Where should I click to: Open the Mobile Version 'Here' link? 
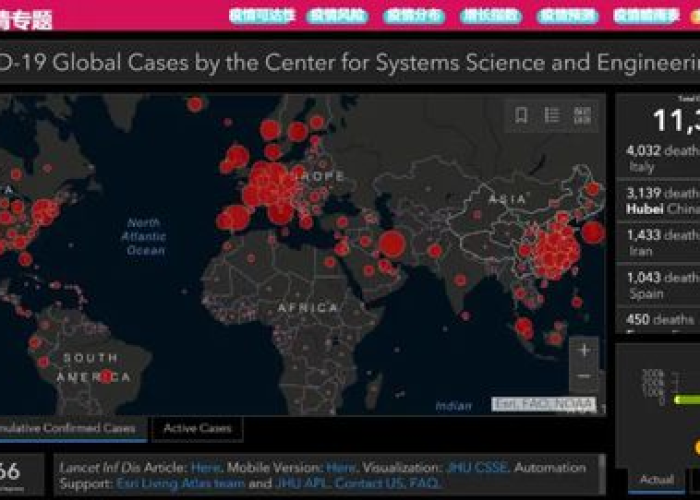pos(341,468)
